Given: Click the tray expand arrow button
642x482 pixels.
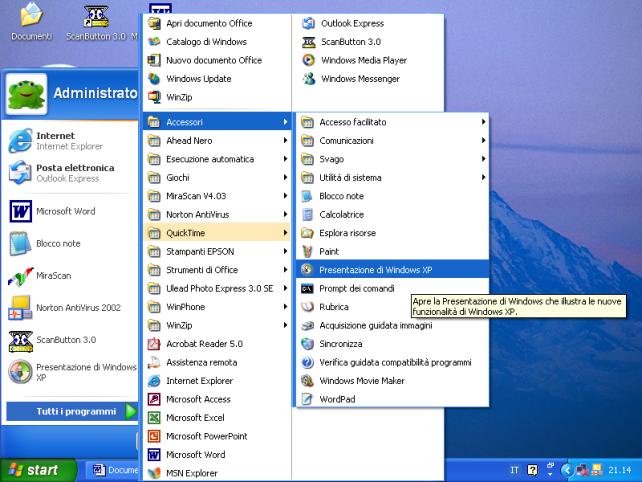Looking at the screenshot, I should click(567, 470).
